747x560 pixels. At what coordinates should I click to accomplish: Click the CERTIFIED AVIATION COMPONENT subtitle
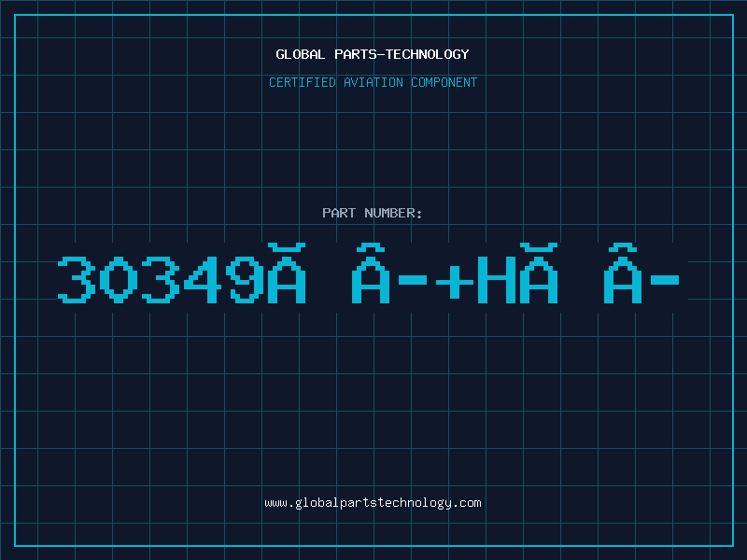(x=373, y=82)
